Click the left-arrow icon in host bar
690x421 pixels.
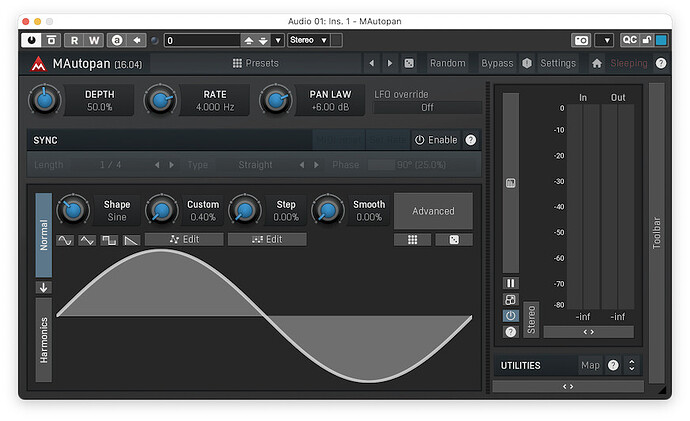click(137, 40)
